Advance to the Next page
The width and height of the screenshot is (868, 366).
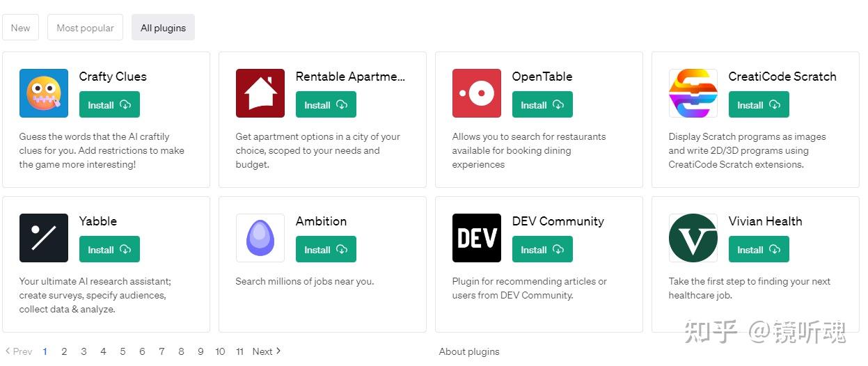coord(267,351)
